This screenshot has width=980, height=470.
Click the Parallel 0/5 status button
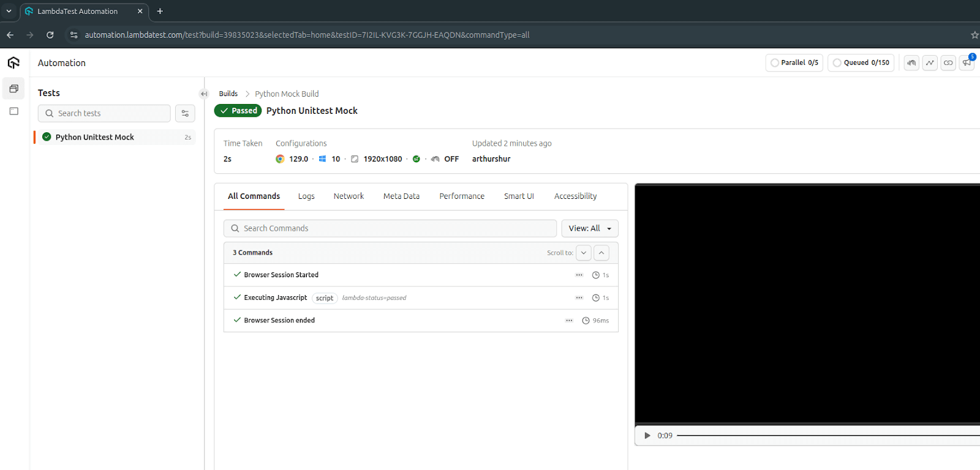[794, 63]
